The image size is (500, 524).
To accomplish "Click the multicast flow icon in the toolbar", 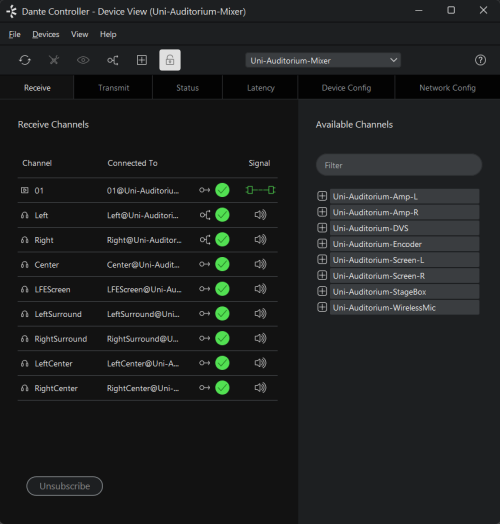I will (x=113, y=60).
